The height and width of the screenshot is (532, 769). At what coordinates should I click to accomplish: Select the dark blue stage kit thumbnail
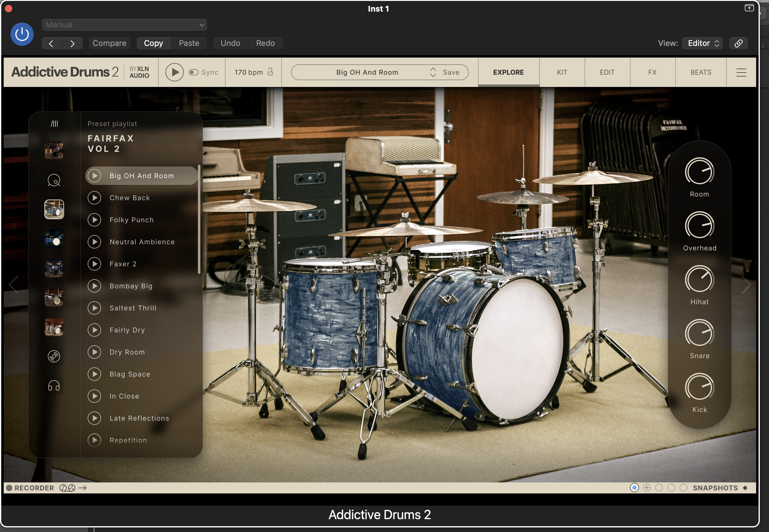click(x=54, y=239)
